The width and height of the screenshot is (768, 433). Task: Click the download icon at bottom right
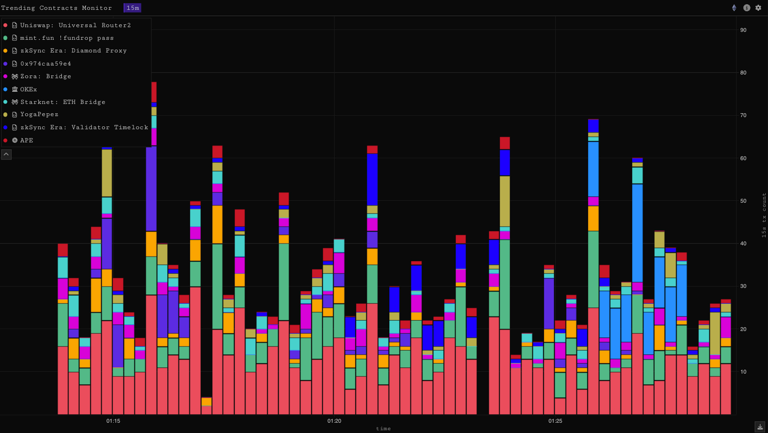tap(760, 427)
